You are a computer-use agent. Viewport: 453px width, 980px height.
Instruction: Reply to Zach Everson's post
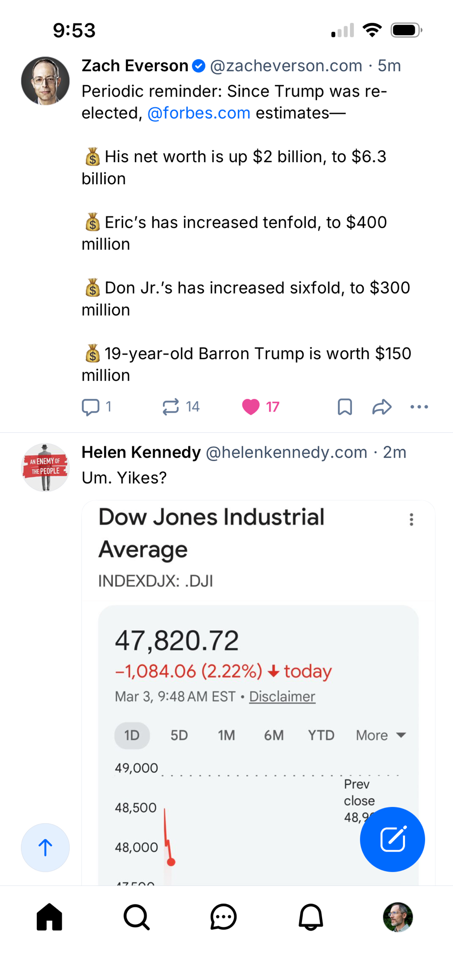pos(91,407)
